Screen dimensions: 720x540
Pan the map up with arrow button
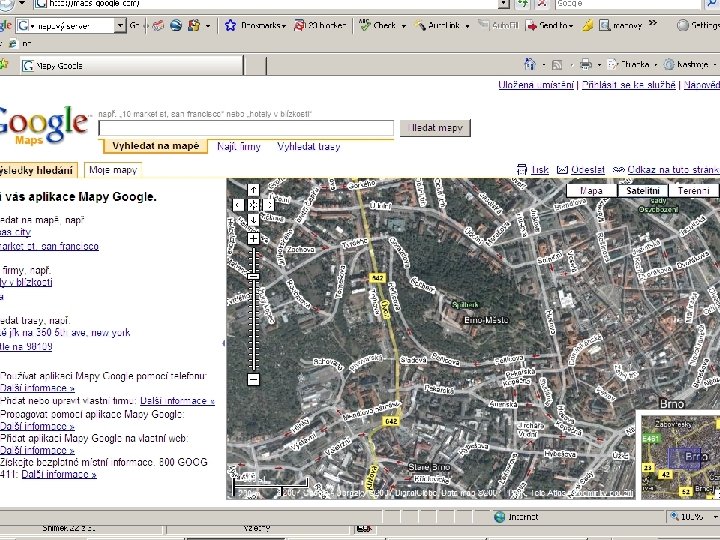[254, 189]
